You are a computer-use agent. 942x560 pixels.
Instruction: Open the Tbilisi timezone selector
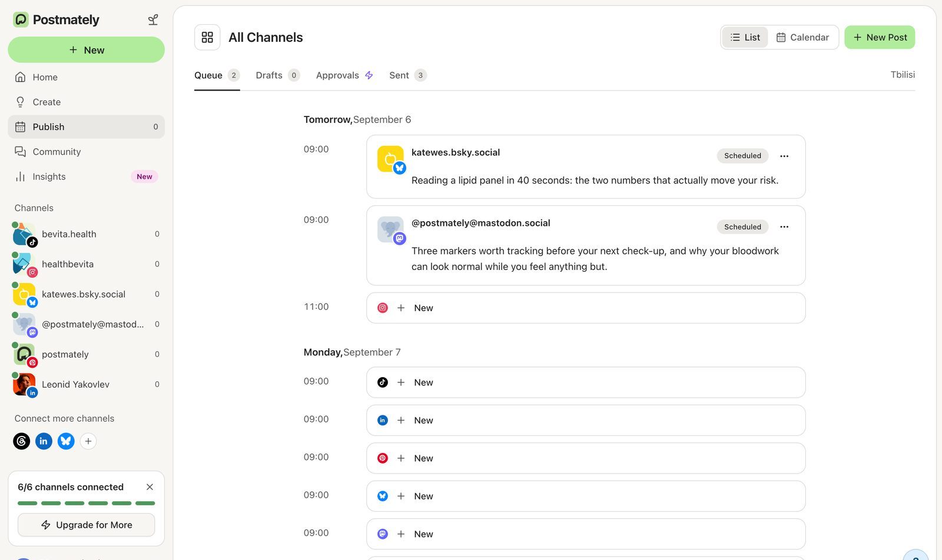click(x=903, y=75)
